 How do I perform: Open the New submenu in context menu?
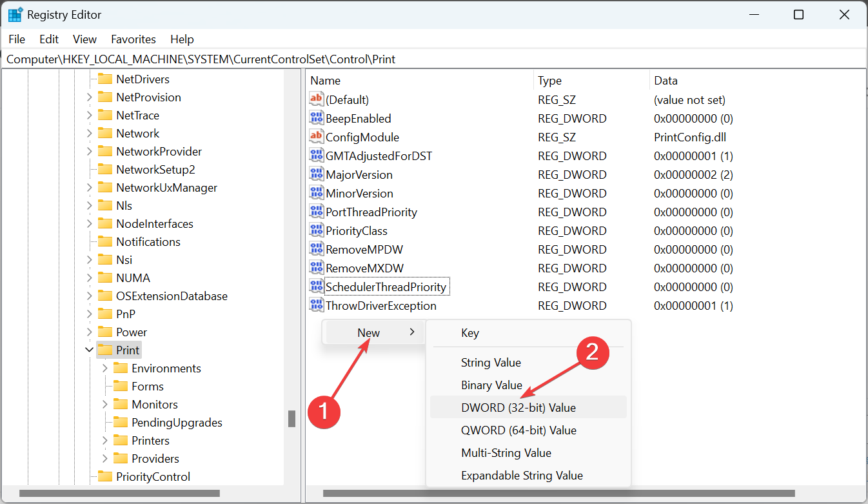click(x=375, y=332)
